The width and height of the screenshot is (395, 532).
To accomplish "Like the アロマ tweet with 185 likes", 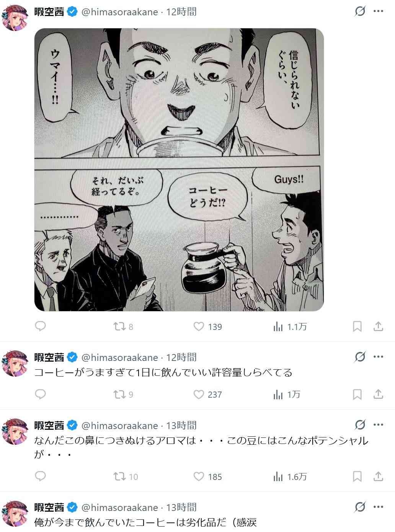I will 207,477.
